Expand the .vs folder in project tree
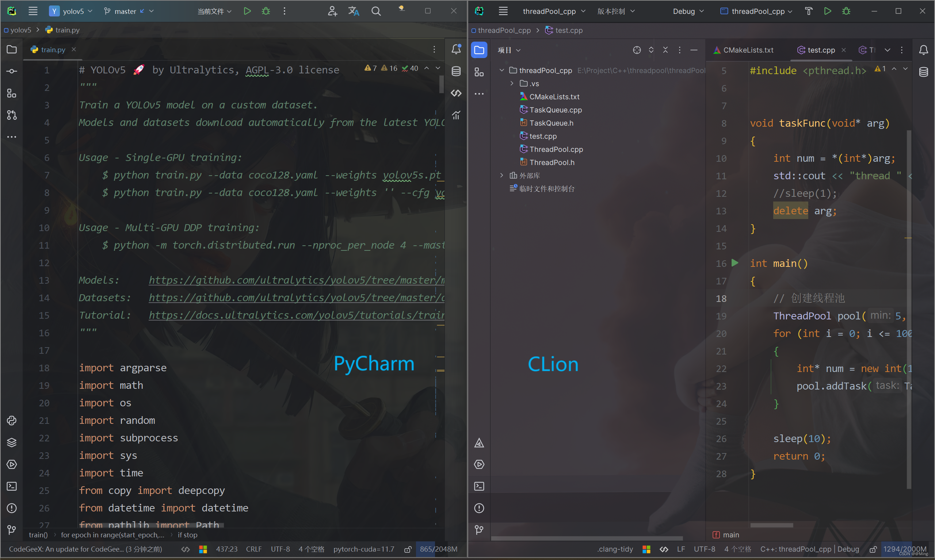Viewport: 935px width, 560px height. pyautogui.click(x=512, y=83)
